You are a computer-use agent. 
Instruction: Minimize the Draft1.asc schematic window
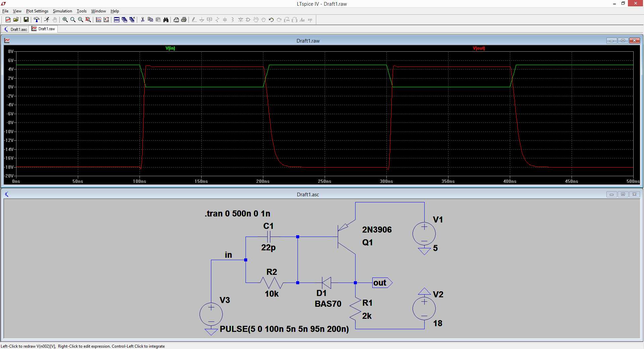click(611, 194)
